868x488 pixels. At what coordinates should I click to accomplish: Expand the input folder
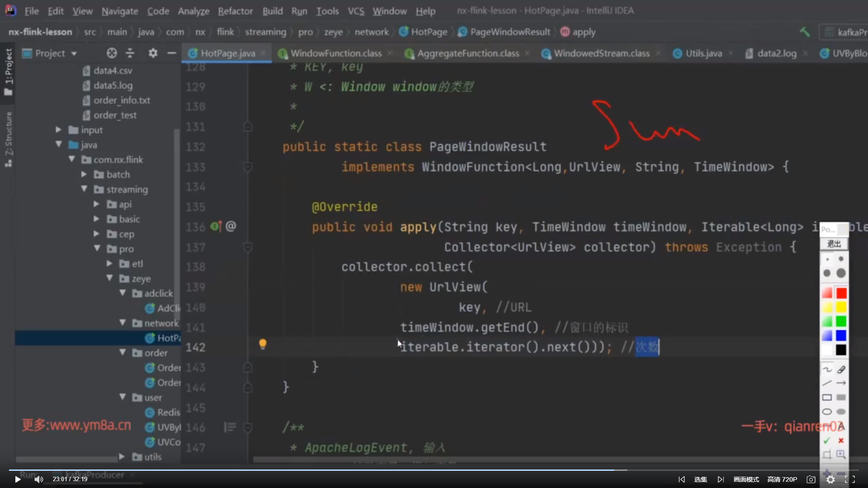pyautogui.click(x=58, y=130)
